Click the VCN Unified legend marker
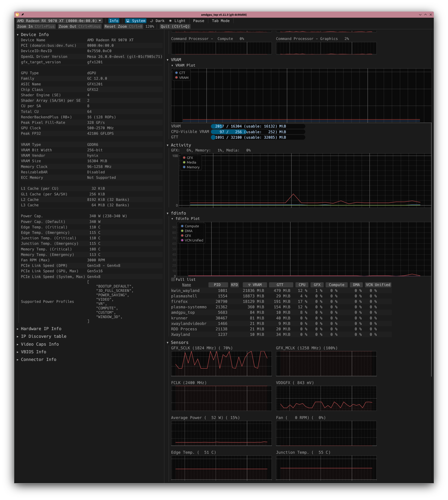Viewport: 448px width, 500px height. (182, 240)
